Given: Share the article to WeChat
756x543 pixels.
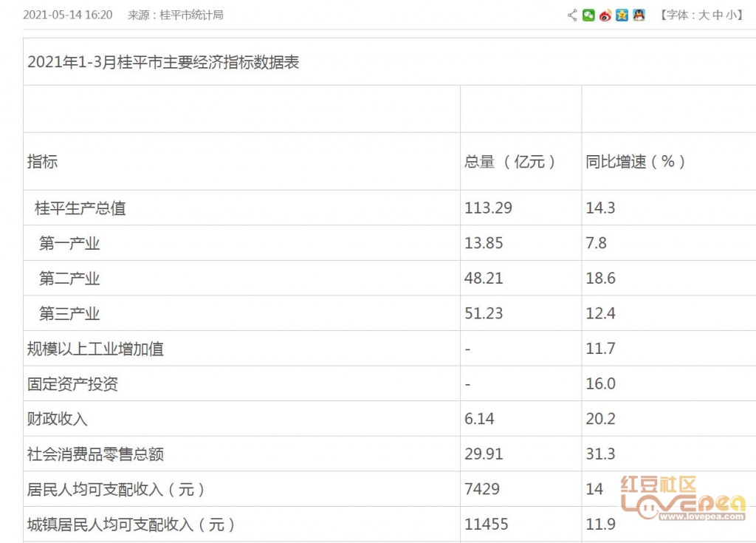Looking at the screenshot, I should pos(588,15).
